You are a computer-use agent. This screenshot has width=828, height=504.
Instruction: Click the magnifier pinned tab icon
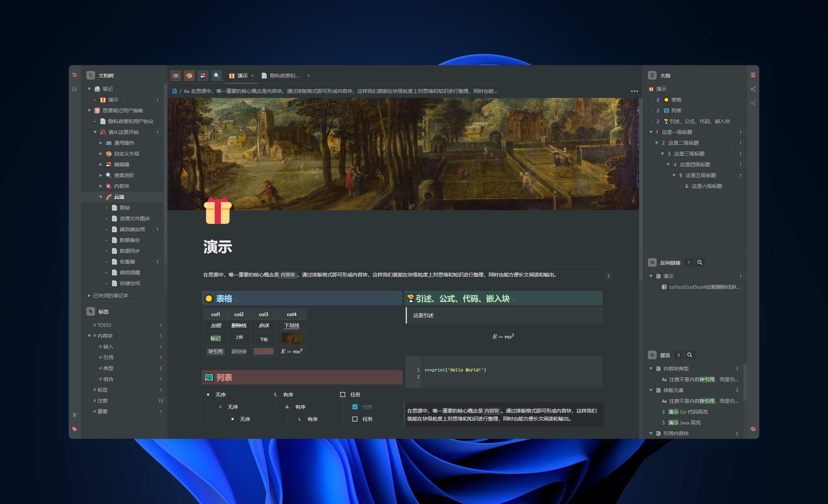tap(216, 76)
